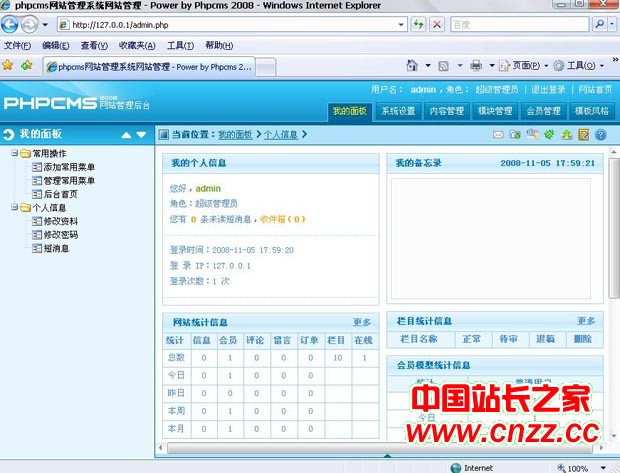The height and width of the screenshot is (473, 620).
Task: Click the browser search box
Action: click(x=520, y=25)
